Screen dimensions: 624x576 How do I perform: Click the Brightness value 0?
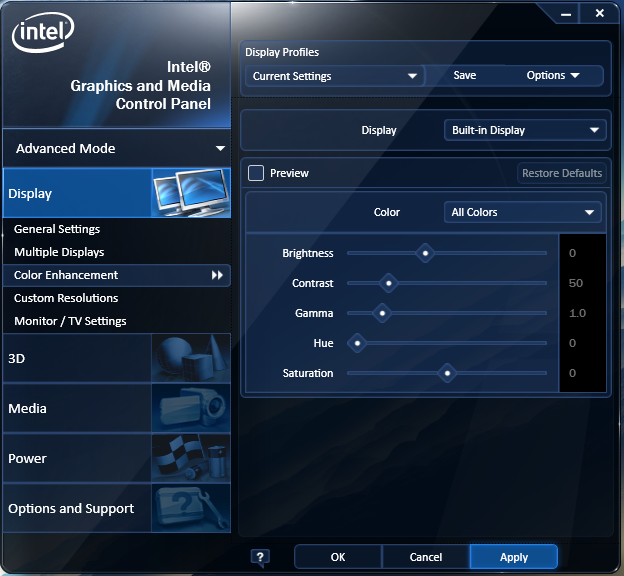tap(572, 253)
